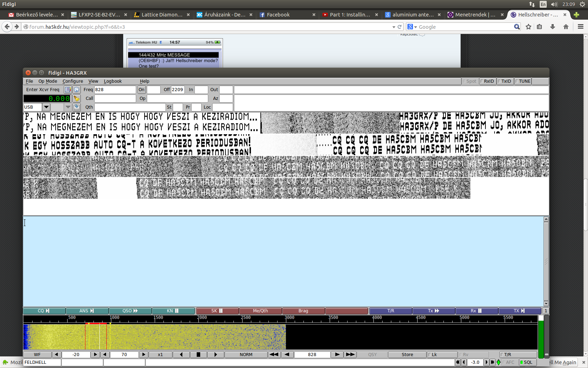The image size is (588, 368).
Task: Expand the USB mode dropdown
Action: coord(46,107)
